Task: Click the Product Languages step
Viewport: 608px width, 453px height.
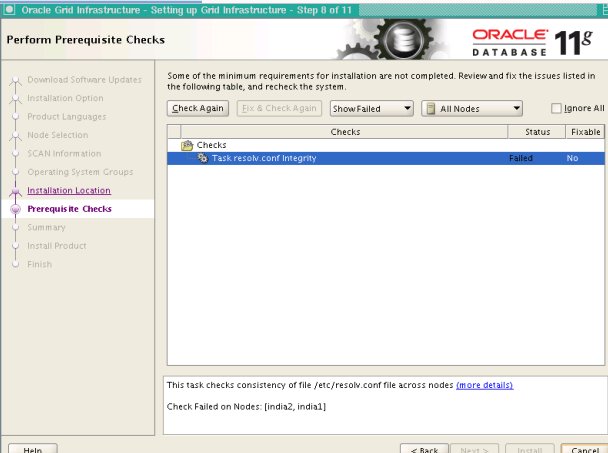Action: (x=67, y=117)
